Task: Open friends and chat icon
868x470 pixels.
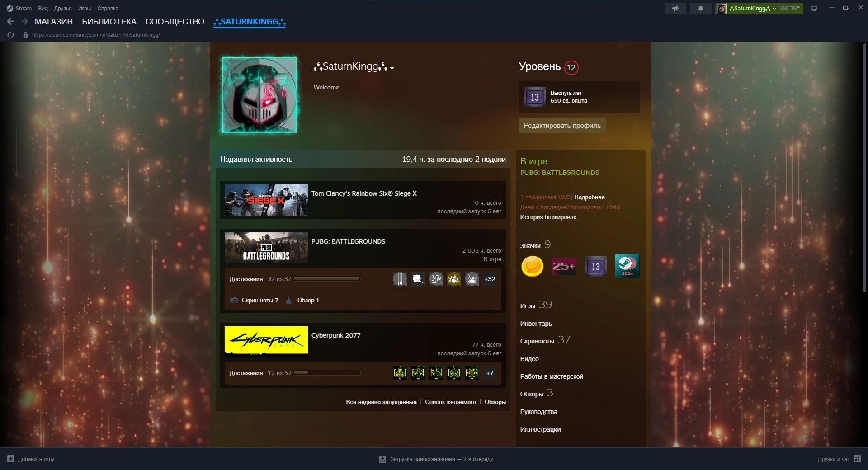Action: point(858,459)
